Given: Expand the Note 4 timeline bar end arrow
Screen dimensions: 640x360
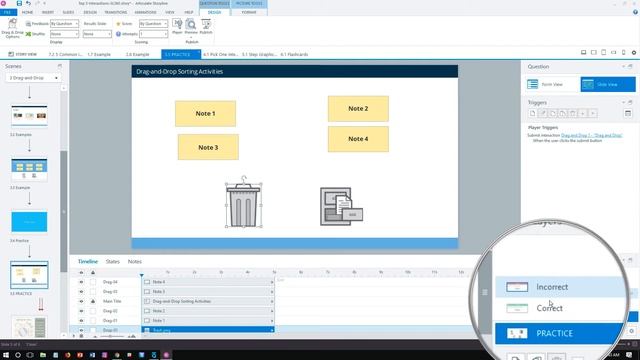Looking at the screenshot, I should click(x=271, y=282).
